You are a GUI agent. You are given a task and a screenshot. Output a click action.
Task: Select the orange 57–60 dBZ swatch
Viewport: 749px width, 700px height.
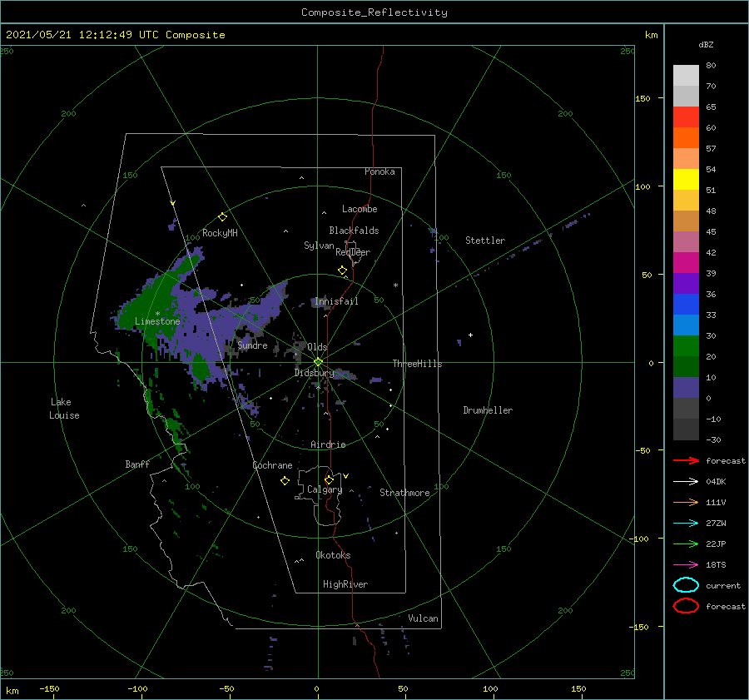[686, 138]
